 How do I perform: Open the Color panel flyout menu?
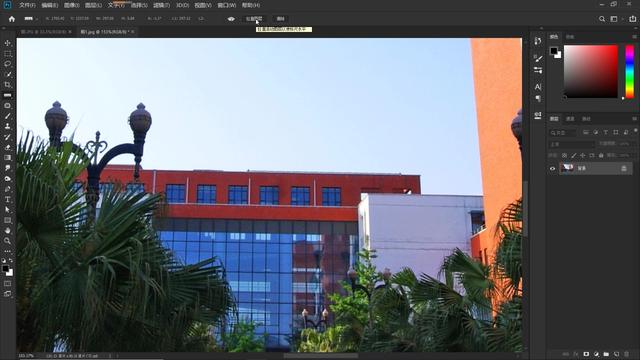tap(634, 37)
